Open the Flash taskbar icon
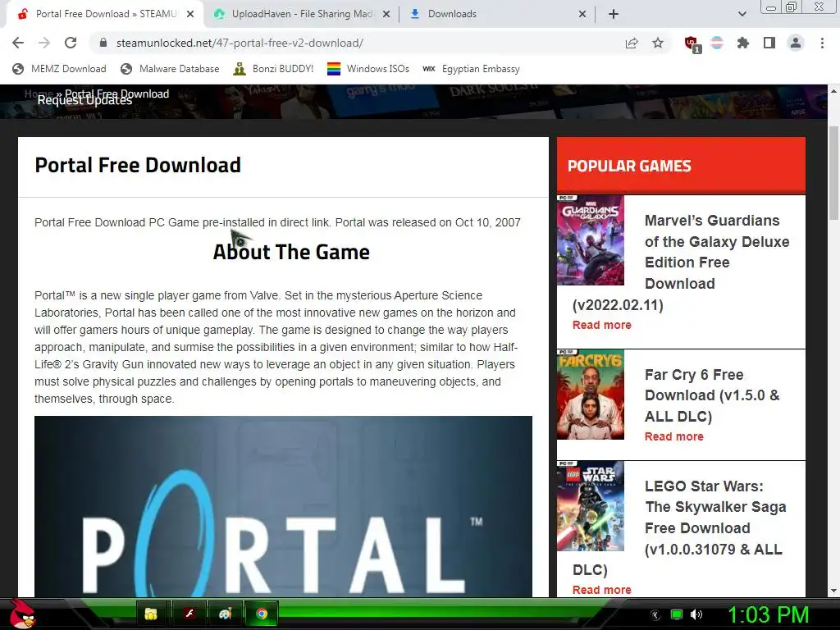Viewport: 840px width, 630px height. pos(189,614)
